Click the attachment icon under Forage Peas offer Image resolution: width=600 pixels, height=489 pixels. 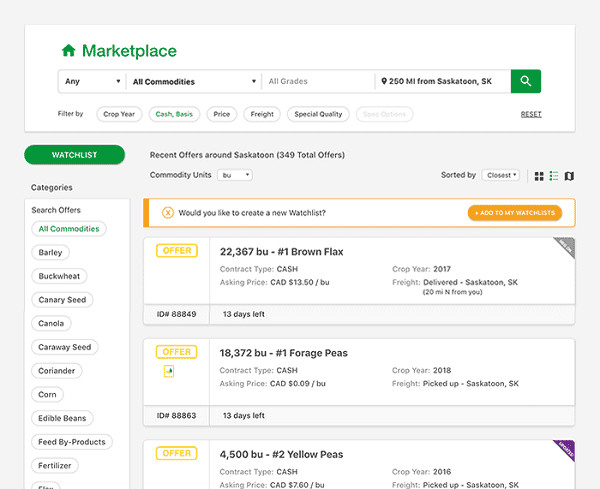click(x=168, y=371)
